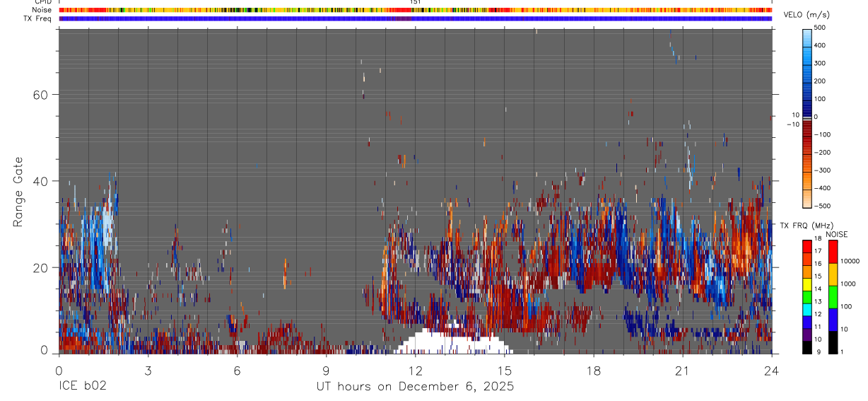Click the red segment of the NOISE legend
Viewport: 868px width, 401px height.
(x=833, y=252)
